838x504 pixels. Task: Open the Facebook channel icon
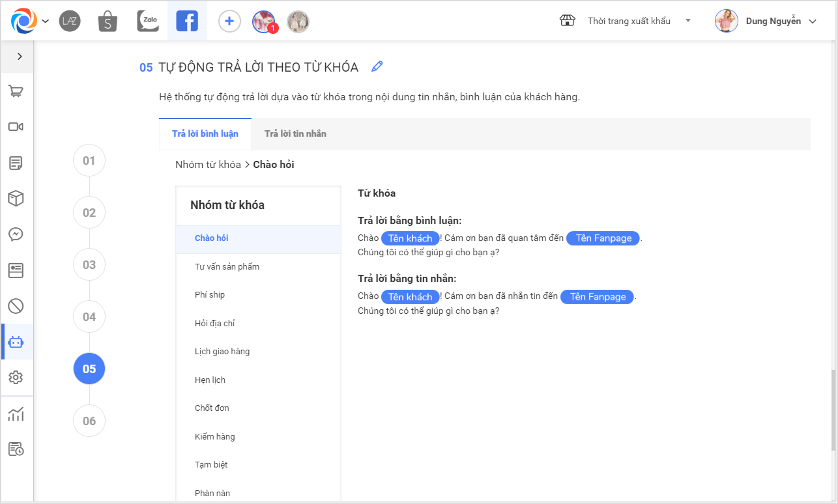tap(187, 21)
